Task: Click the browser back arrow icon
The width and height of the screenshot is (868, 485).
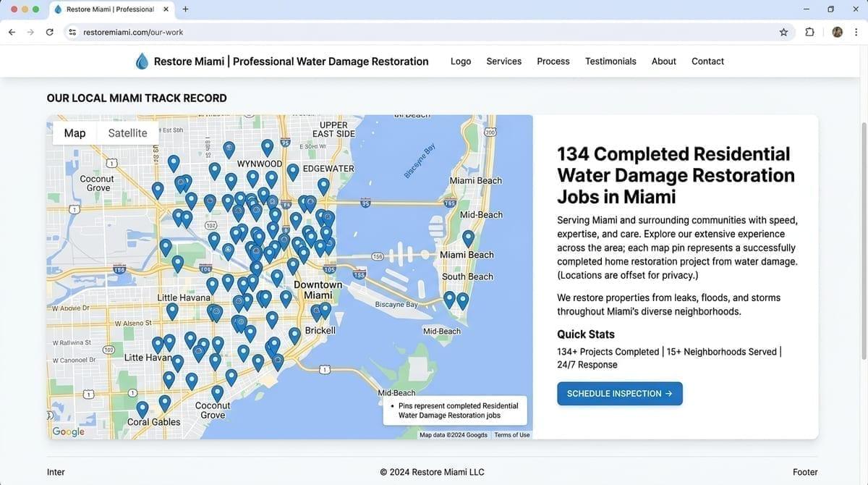Action: pyautogui.click(x=12, y=32)
